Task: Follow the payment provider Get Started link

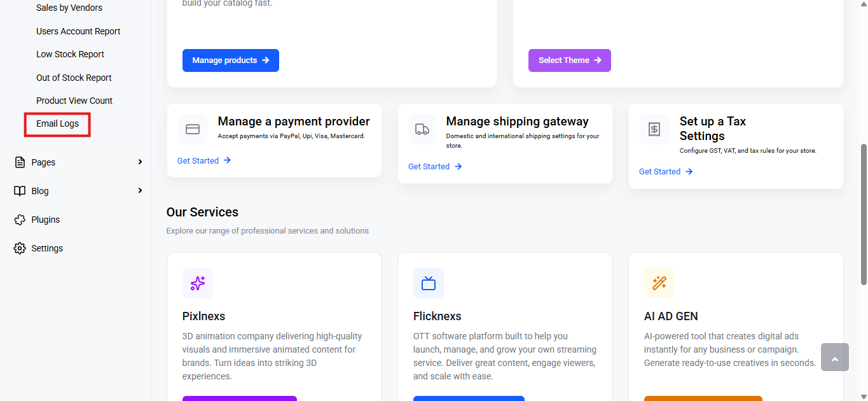Action: coord(204,160)
